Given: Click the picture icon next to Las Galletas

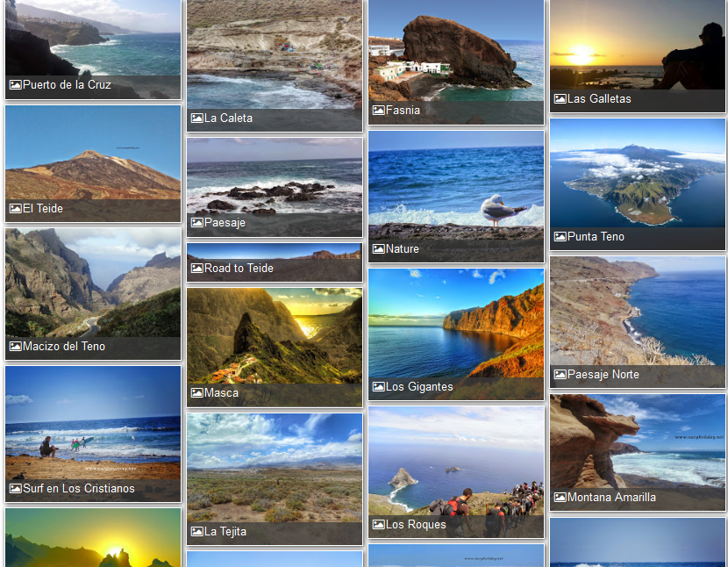Looking at the screenshot, I should click(560, 99).
